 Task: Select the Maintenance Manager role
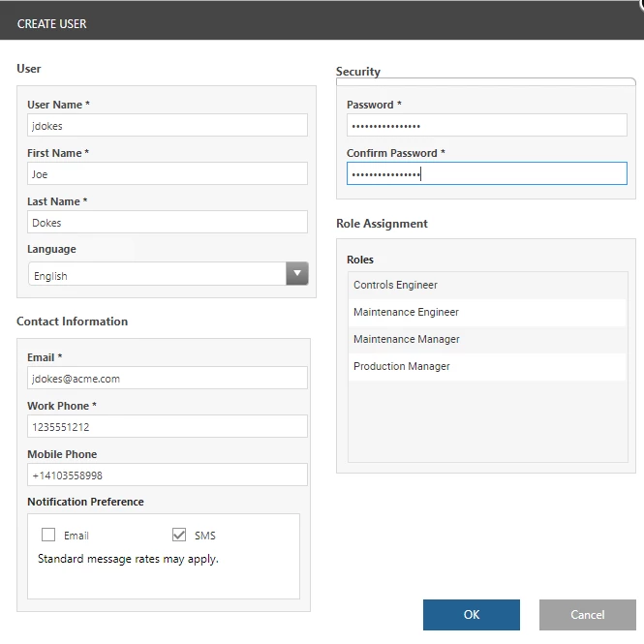click(487, 339)
